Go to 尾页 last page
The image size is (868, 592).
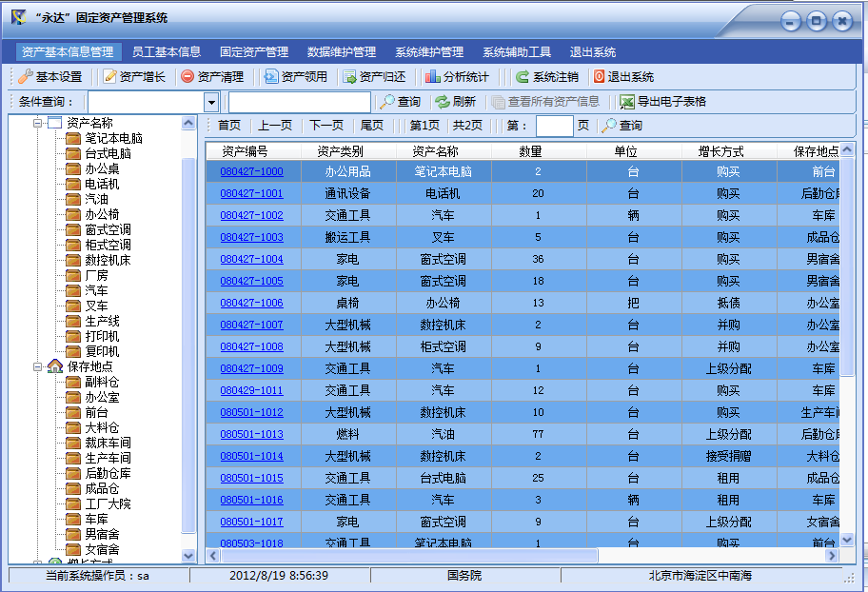(x=371, y=125)
